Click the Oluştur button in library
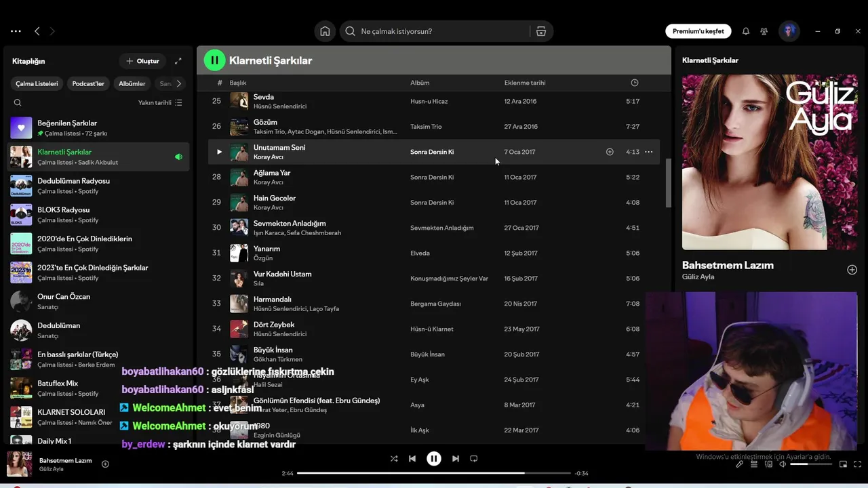This screenshot has height=488, width=868. (x=142, y=61)
